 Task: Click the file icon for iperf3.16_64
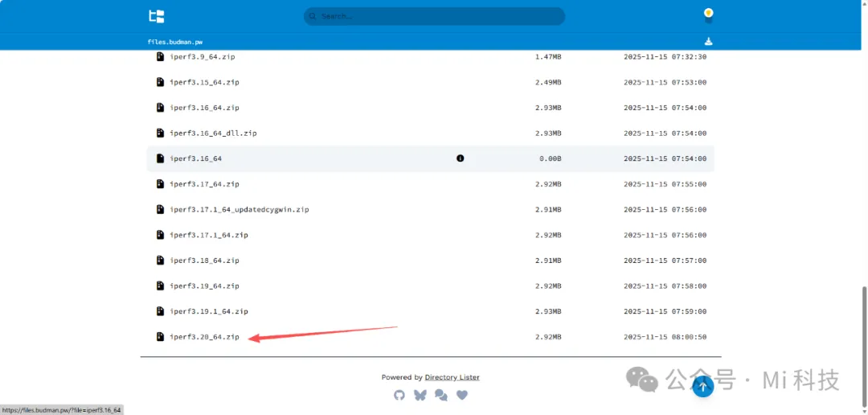click(160, 158)
